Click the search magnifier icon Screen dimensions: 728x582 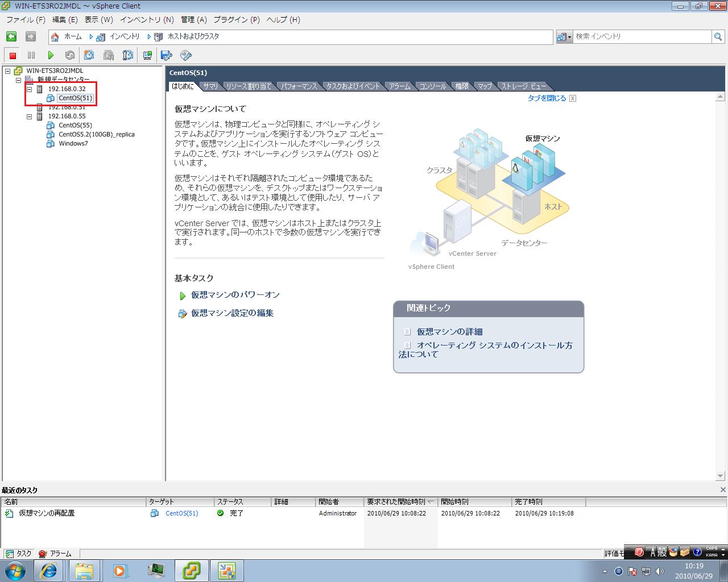[718, 36]
